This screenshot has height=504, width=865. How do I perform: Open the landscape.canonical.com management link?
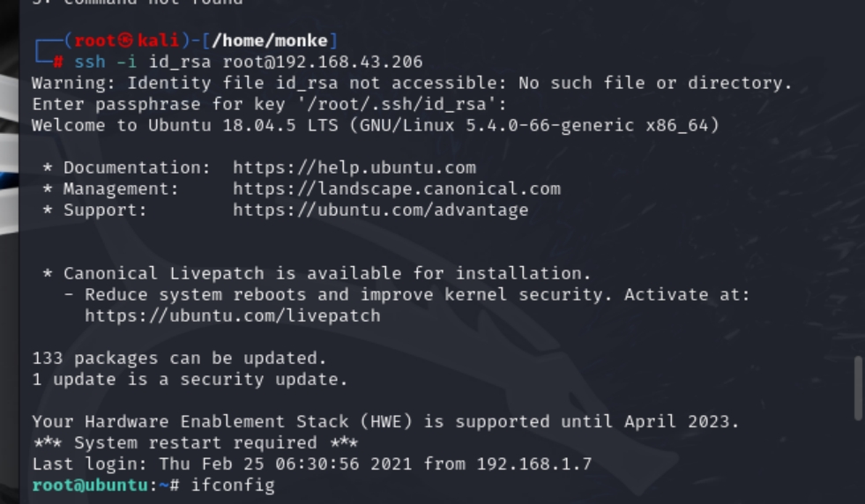tap(396, 189)
